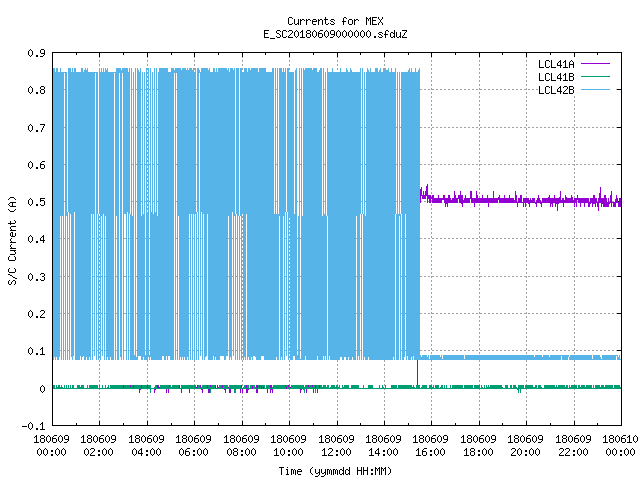Screen dimensions: 640x480
Task: Click the 180609 06:00 x-axis tick label
Action: 193,446
